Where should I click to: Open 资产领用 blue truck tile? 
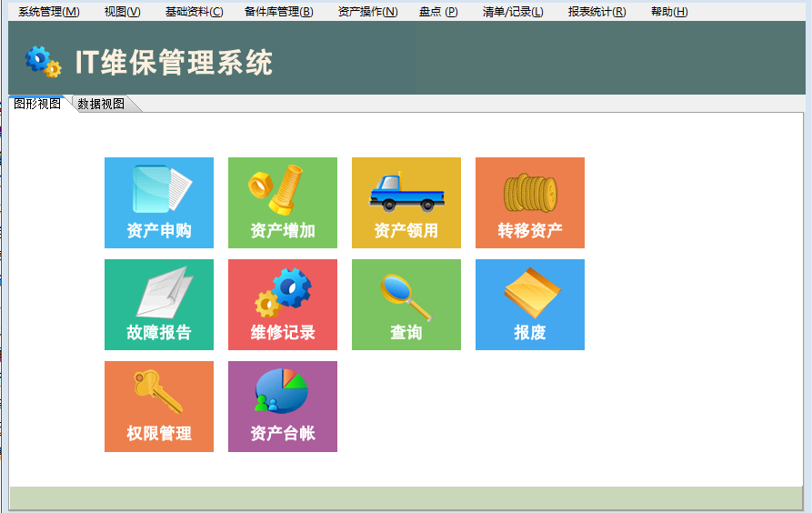(406, 203)
